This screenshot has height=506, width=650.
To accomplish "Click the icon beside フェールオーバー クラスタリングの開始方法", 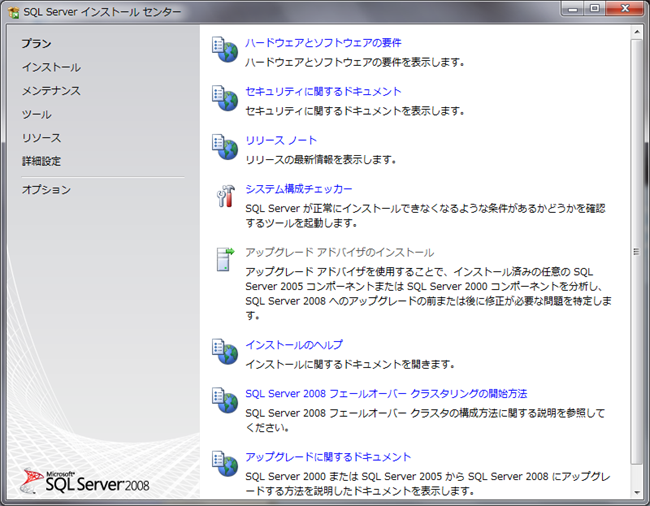I will pos(225,400).
